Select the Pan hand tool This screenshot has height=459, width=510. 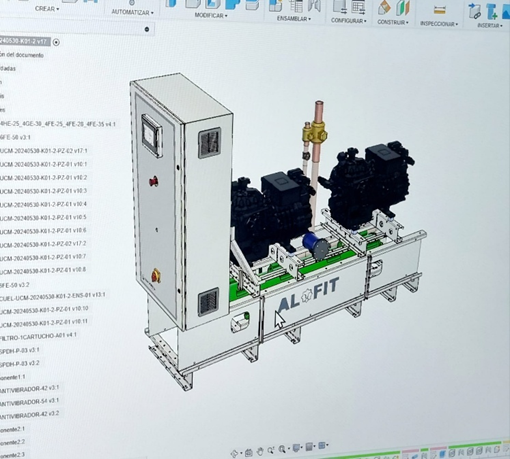pyautogui.click(x=260, y=452)
